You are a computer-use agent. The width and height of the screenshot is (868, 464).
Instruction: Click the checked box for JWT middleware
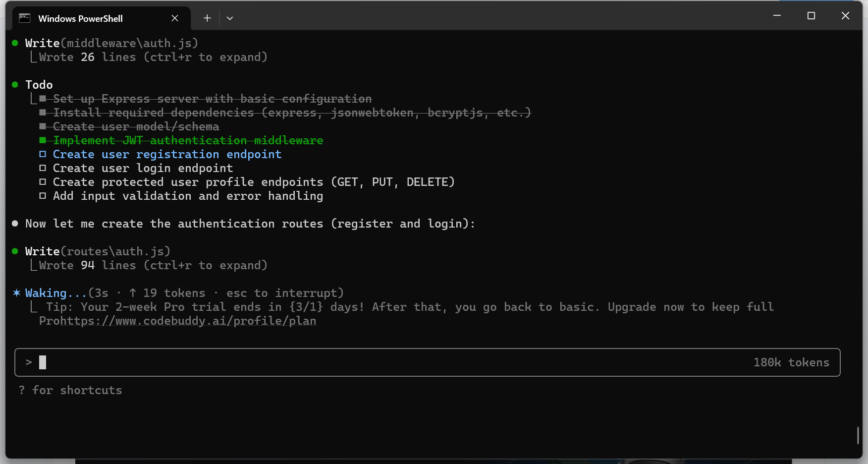click(43, 140)
